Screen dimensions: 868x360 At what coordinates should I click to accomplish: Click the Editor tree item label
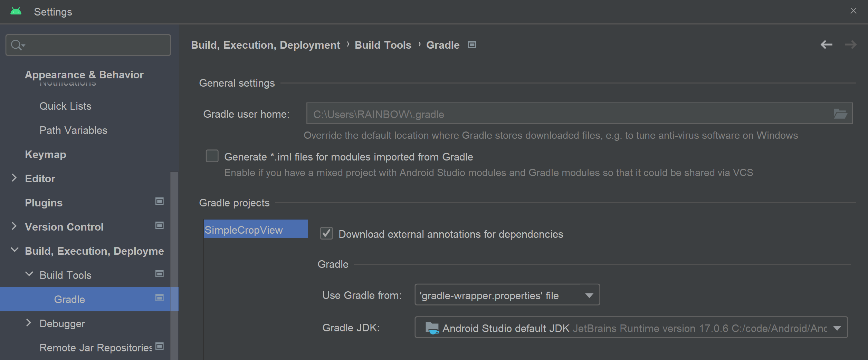(40, 179)
